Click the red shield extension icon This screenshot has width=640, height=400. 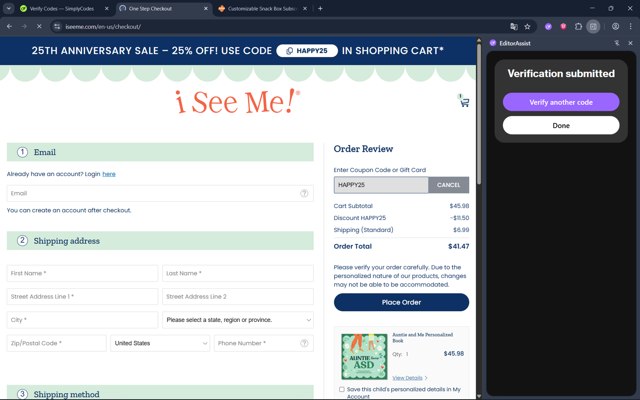563,27
